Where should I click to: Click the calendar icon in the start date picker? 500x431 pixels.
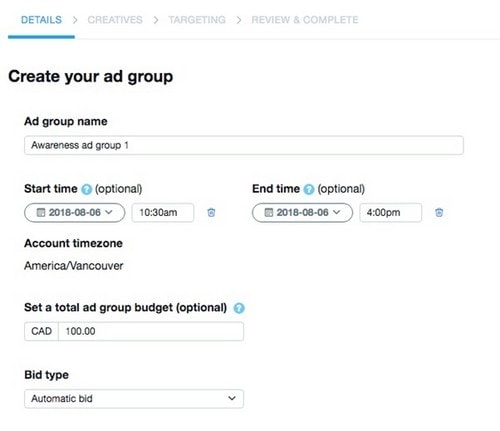pos(41,212)
